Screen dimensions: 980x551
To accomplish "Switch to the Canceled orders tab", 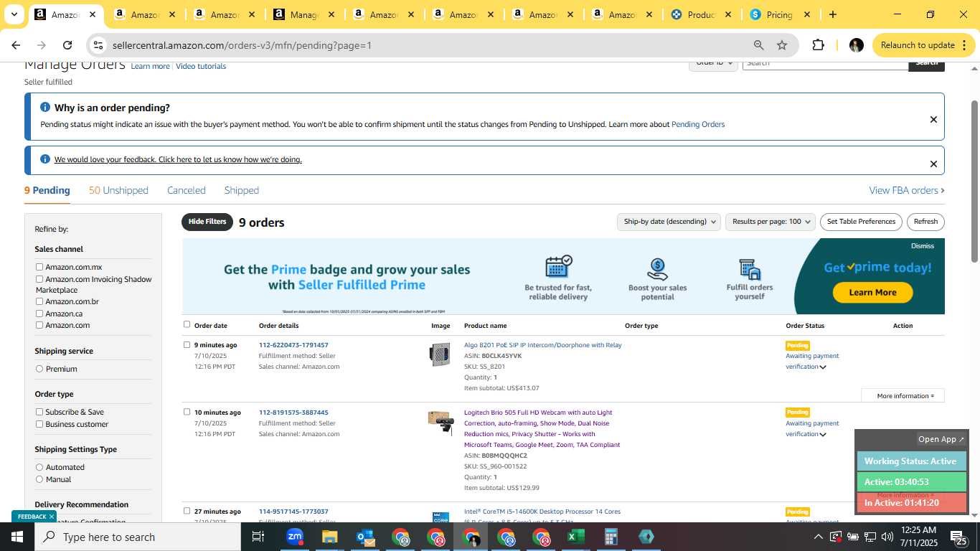I will 187,190.
